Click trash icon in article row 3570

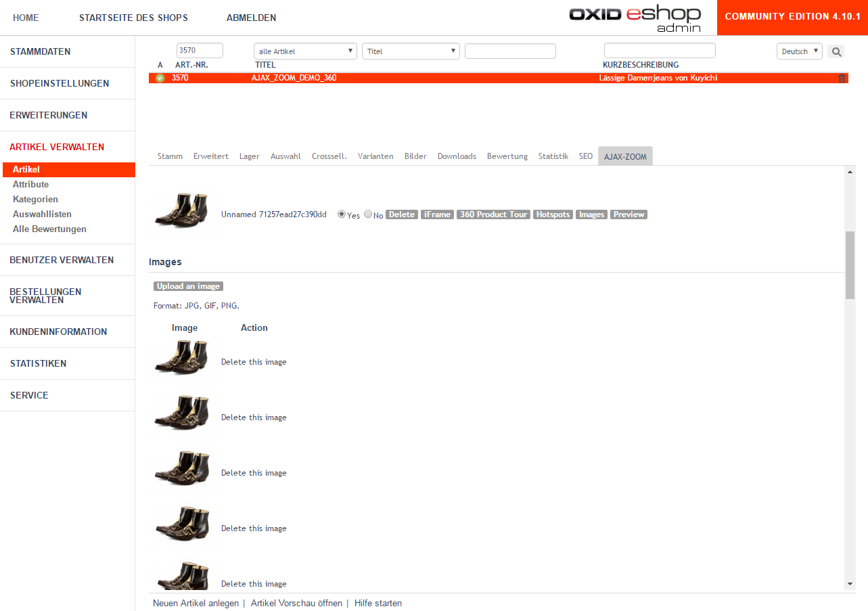pos(842,78)
